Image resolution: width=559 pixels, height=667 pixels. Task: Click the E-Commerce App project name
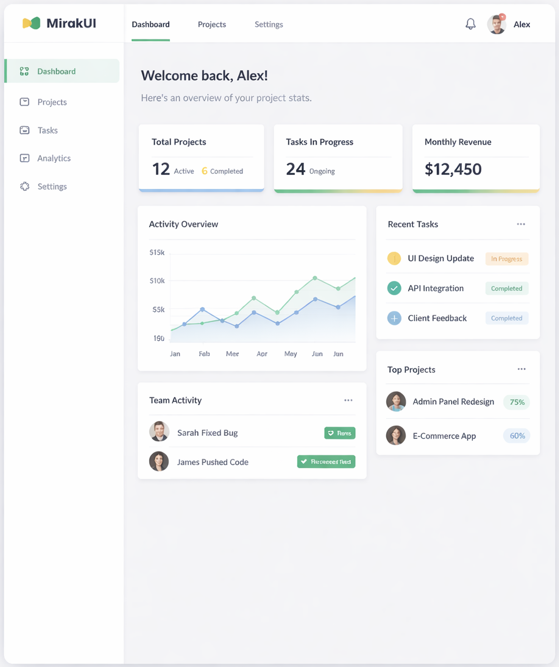[444, 436]
